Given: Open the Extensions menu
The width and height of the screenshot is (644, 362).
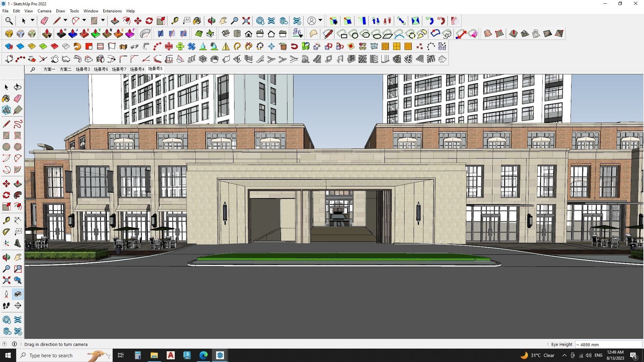Looking at the screenshot, I should [x=112, y=11].
